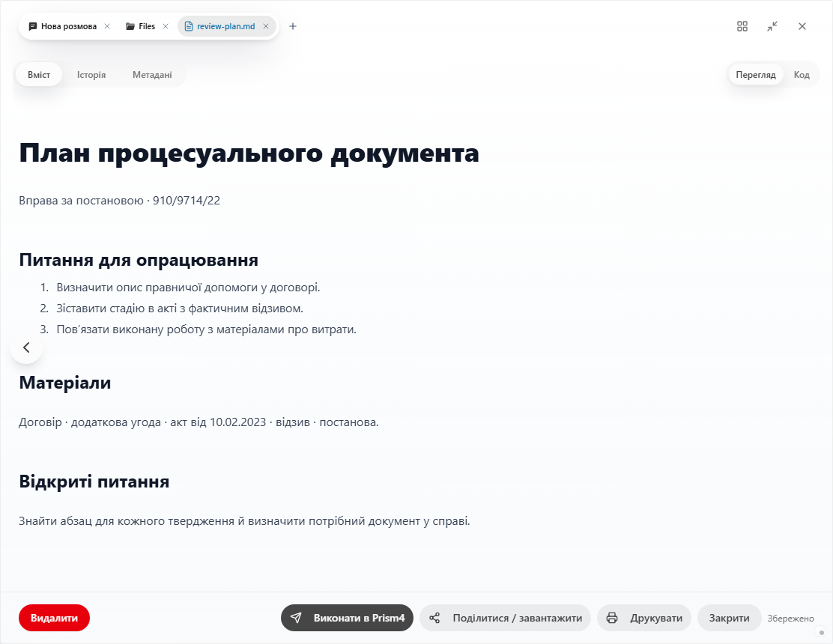The height and width of the screenshot is (644, 833).
Task: Open the Метадані tab
Action: pos(152,74)
